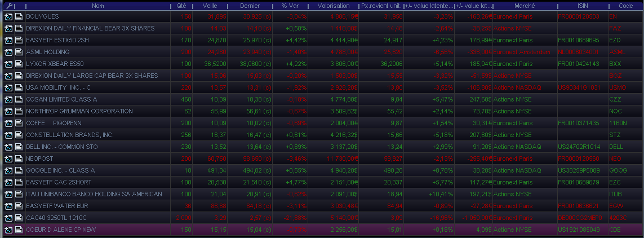The image size is (644, 238).
Task: Click the code cell 1160N
Action: [x=618, y=124]
